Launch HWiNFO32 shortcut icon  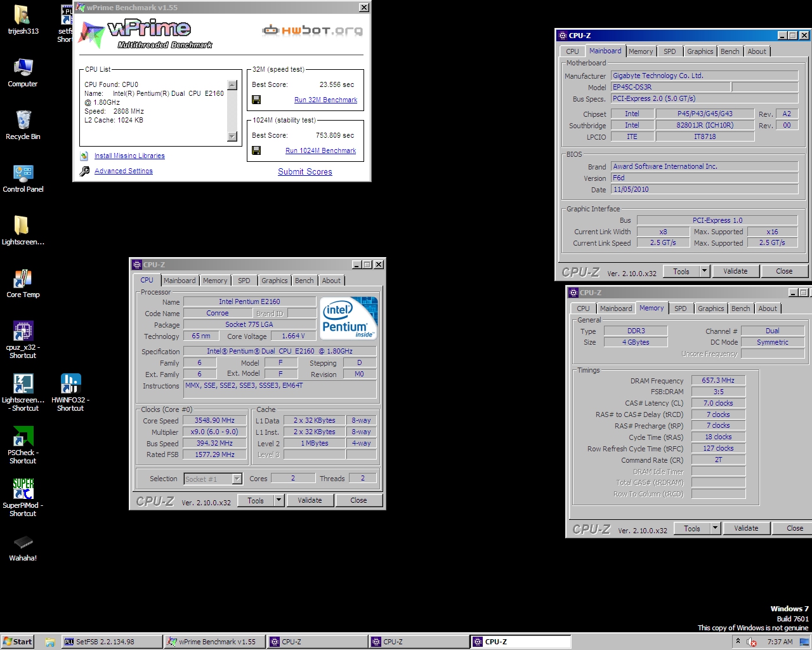[x=70, y=392]
